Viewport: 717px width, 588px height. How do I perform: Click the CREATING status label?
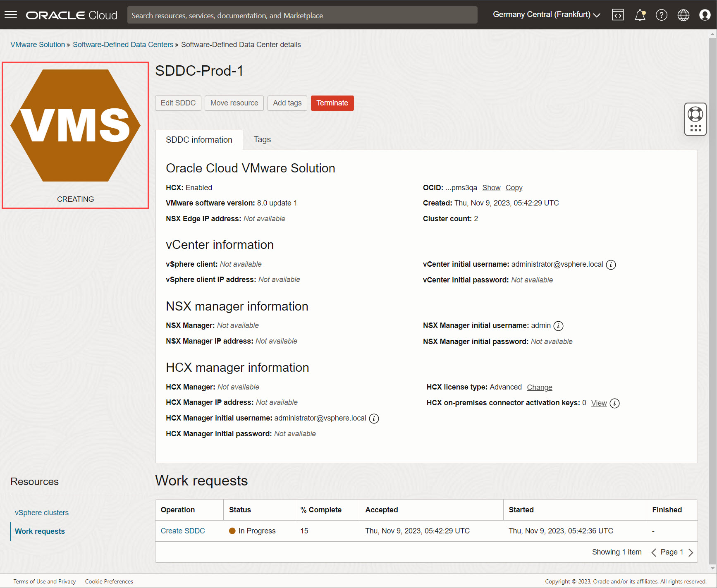(75, 199)
